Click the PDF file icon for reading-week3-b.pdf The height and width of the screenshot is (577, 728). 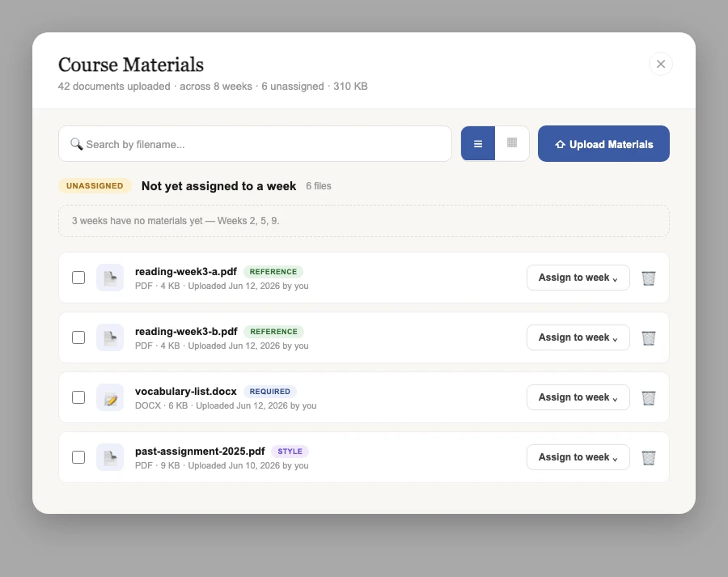coord(110,337)
